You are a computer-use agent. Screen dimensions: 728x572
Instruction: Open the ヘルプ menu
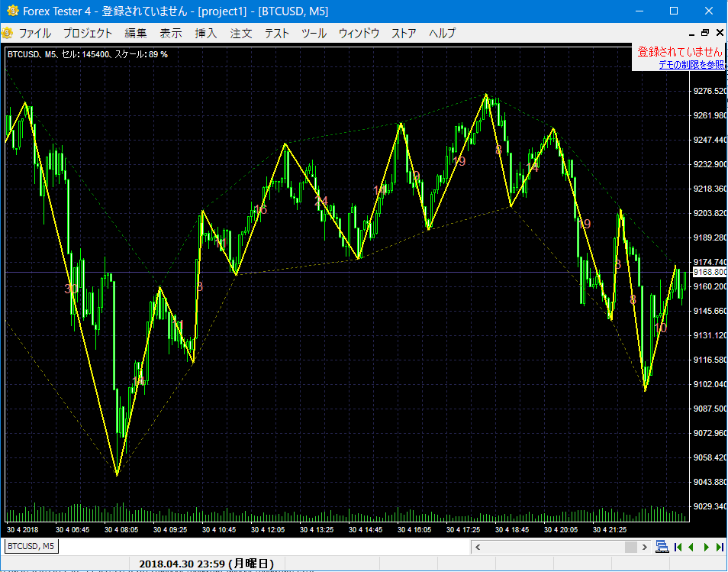(x=442, y=33)
